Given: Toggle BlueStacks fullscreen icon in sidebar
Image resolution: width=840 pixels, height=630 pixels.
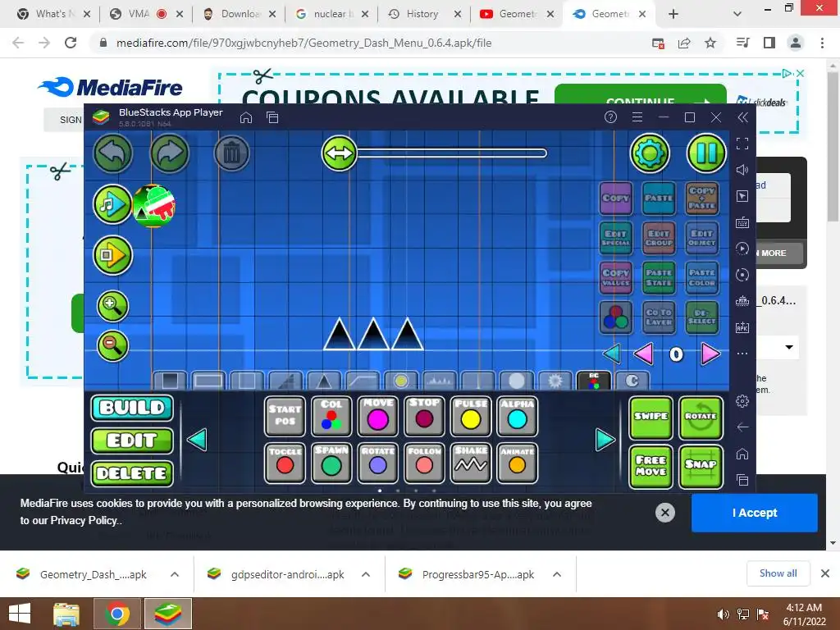Looking at the screenshot, I should click(x=742, y=144).
